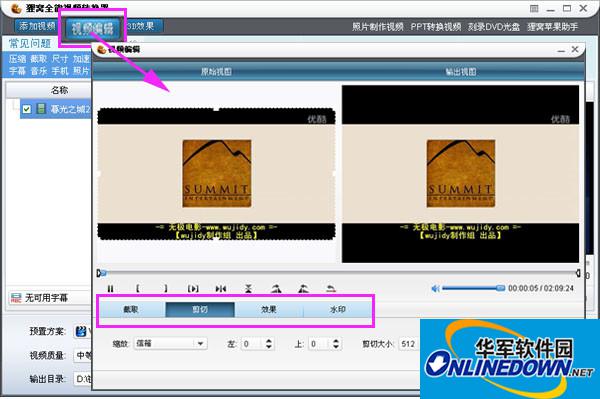Click the playback progress bar
Screen dimensions: 600x399
click(x=339, y=273)
